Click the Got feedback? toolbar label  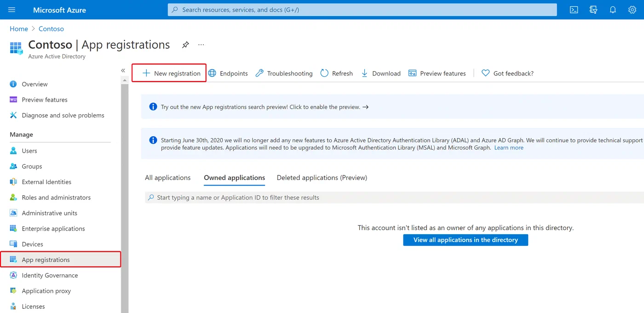tap(513, 73)
